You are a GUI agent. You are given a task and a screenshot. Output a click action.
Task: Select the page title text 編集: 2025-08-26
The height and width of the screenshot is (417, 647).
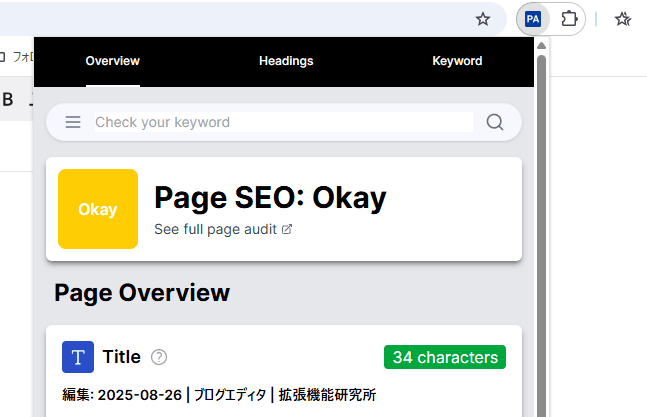click(x=122, y=395)
